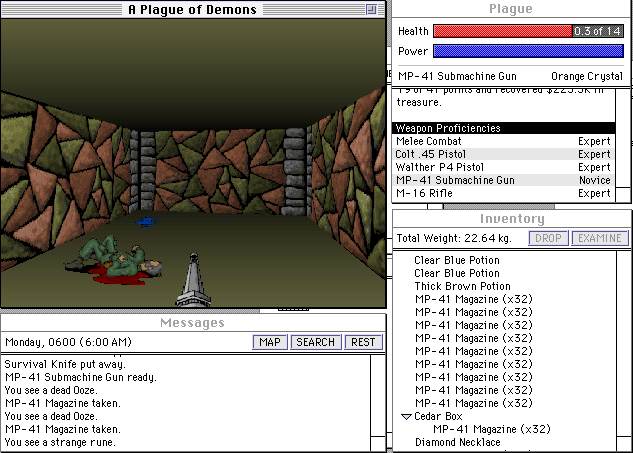Click the 0.3 of 14 health value
This screenshot has width=633, height=453.
point(597,31)
